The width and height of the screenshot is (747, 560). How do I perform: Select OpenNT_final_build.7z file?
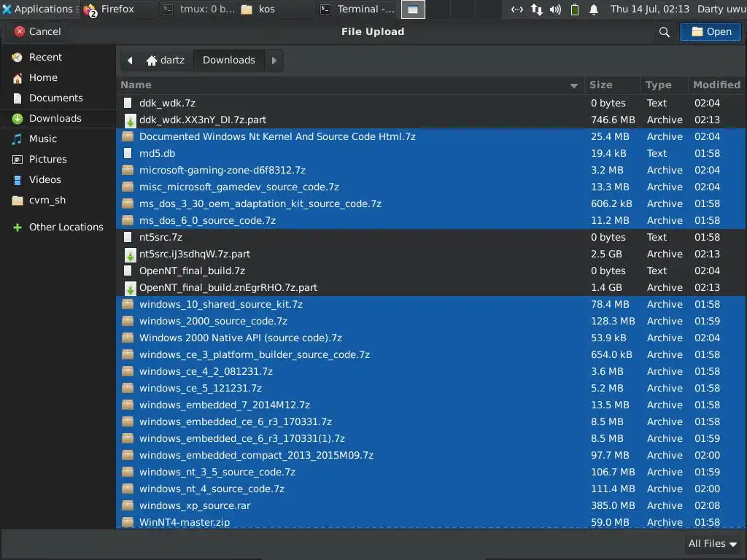[x=431, y=271]
